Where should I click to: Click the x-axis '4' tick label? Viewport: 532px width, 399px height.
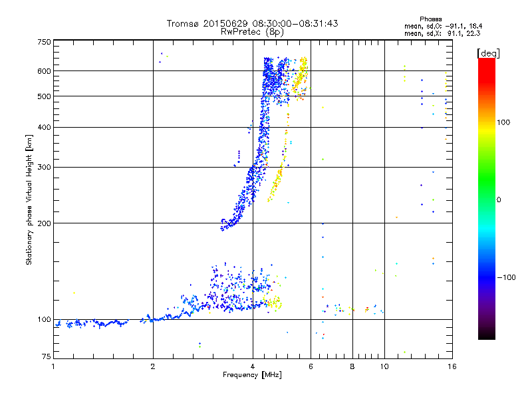click(x=253, y=366)
